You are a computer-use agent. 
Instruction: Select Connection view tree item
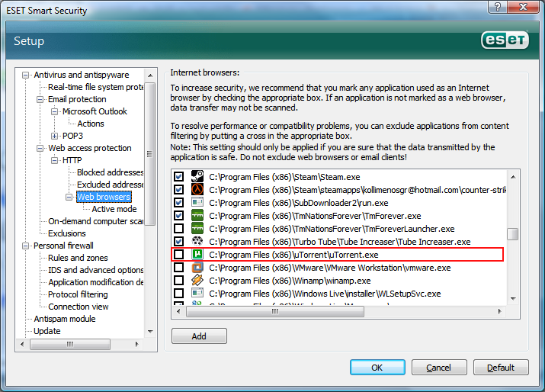click(x=79, y=307)
